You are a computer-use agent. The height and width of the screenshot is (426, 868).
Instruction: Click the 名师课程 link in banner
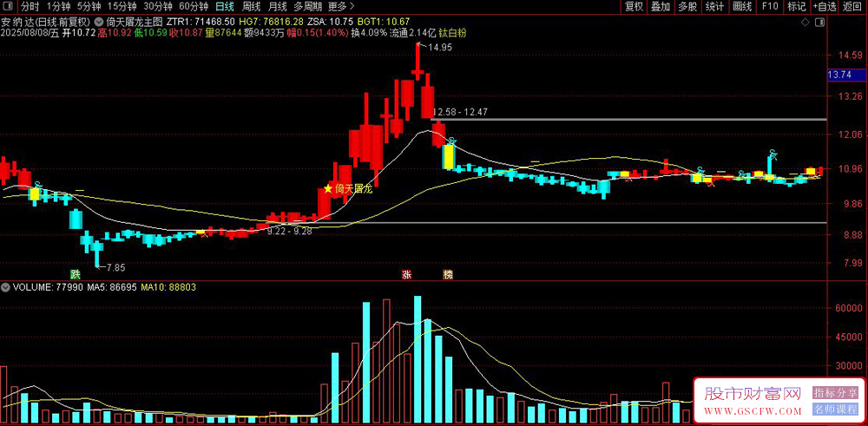click(x=835, y=410)
